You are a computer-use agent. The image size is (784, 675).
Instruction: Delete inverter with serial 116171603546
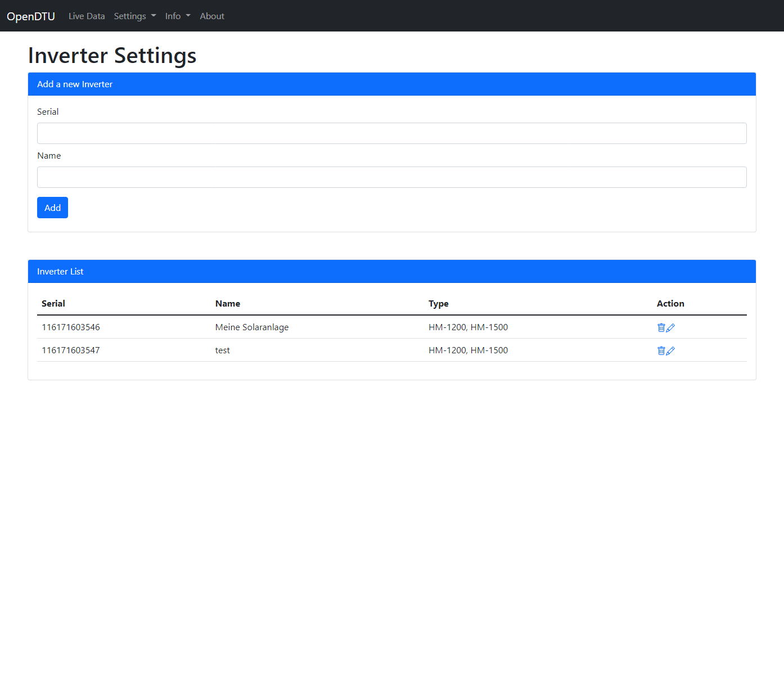pyautogui.click(x=661, y=327)
